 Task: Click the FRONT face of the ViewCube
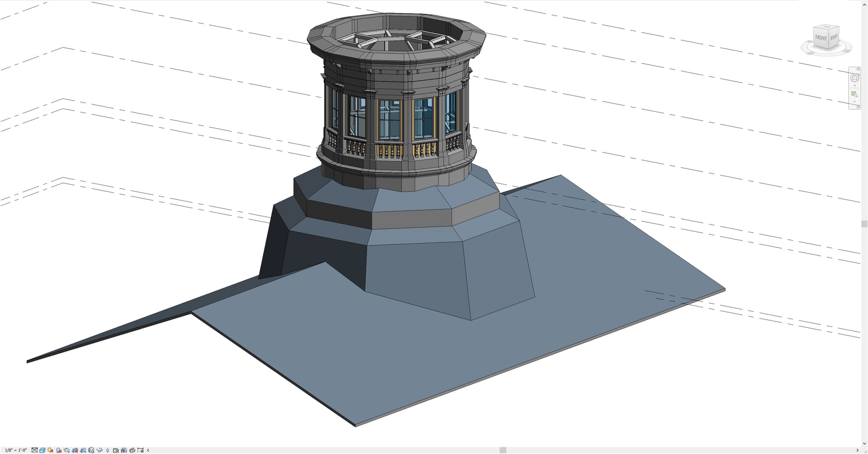click(821, 38)
